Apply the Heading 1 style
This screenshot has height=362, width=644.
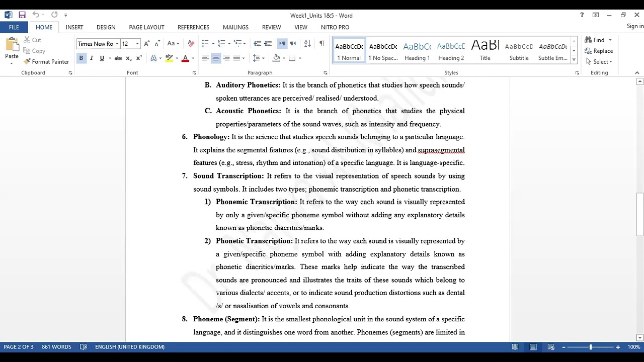(x=417, y=51)
